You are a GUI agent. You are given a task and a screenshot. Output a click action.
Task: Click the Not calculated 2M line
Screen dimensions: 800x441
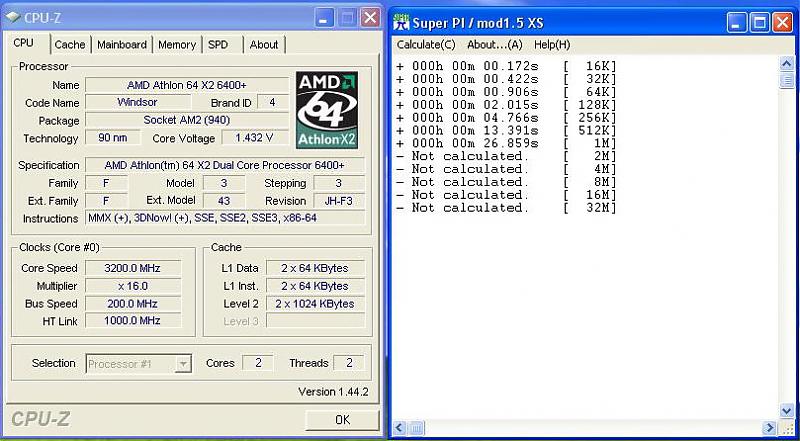[507, 156]
